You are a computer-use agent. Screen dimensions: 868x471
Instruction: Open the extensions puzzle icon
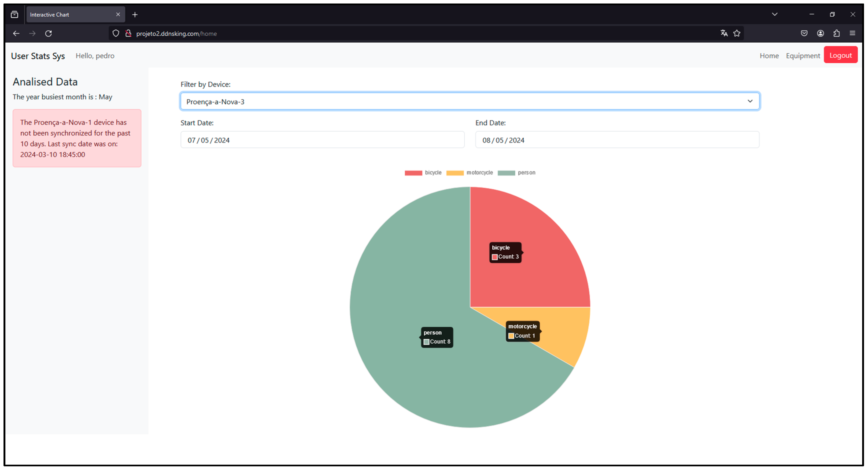tap(836, 33)
